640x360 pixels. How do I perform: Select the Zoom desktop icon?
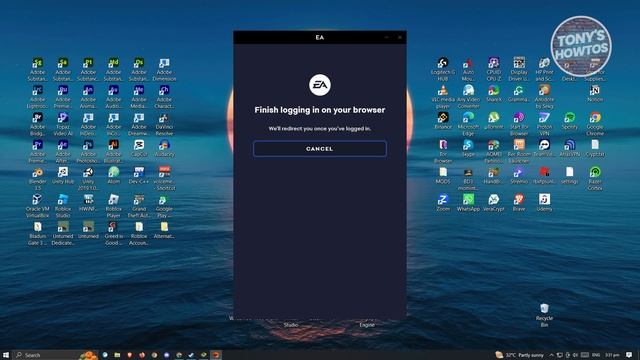pyautogui.click(x=443, y=203)
